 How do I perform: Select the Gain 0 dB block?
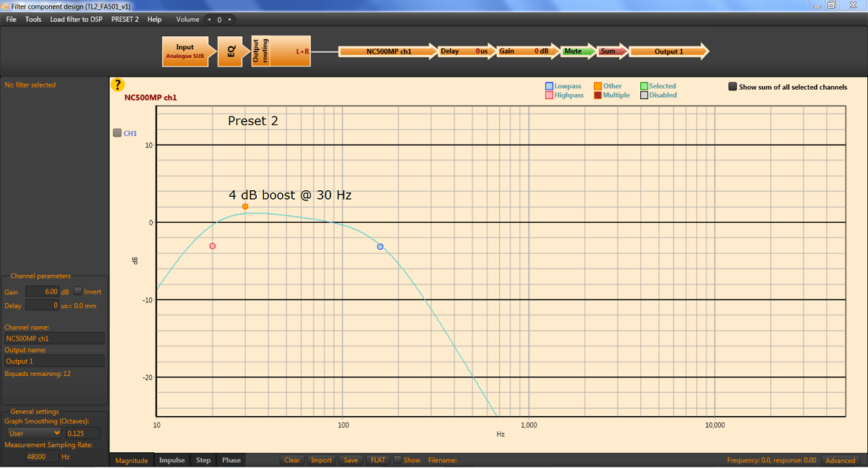click(x=529, y=51)
